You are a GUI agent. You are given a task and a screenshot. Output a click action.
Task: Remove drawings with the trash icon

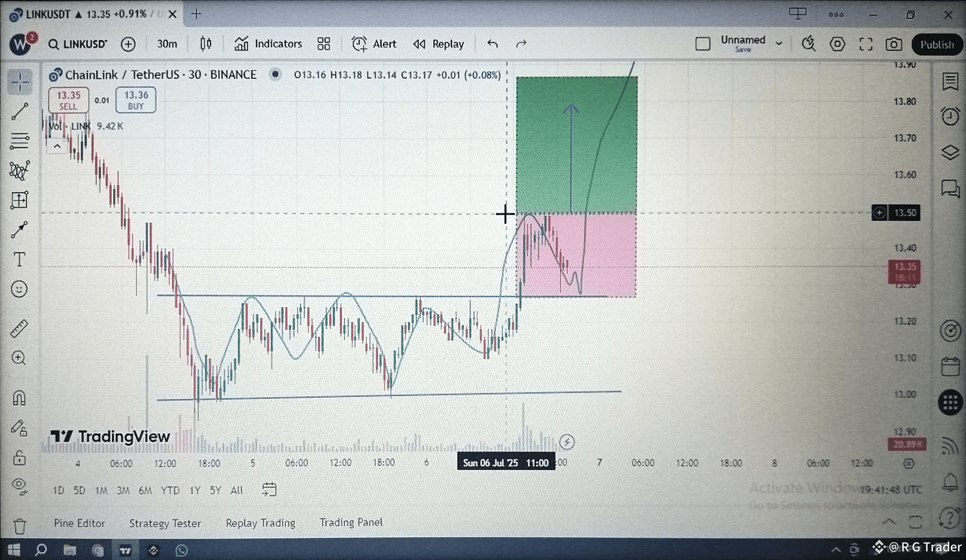[20, 526]
